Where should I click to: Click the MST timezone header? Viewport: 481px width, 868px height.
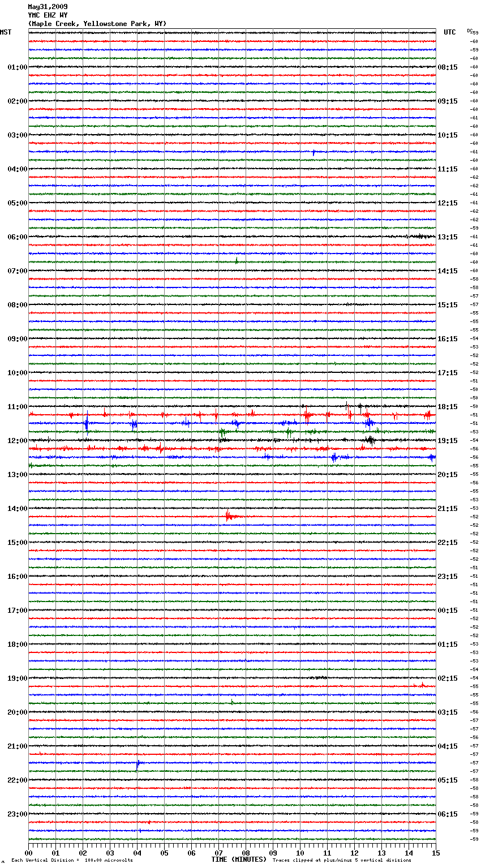coord(6,32)
